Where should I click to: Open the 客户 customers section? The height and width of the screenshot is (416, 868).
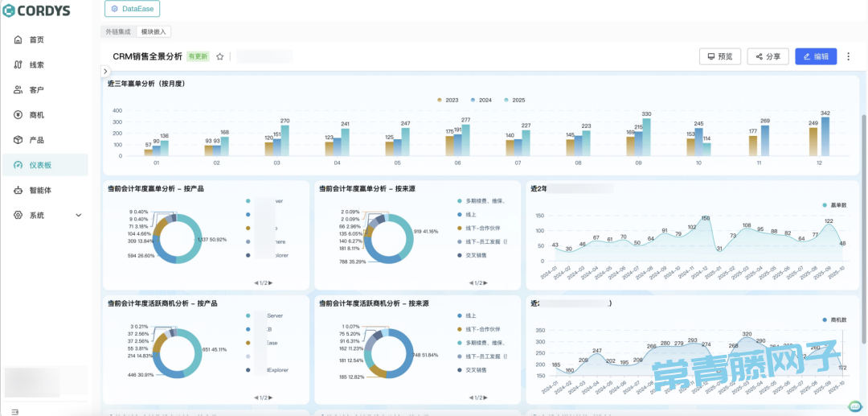pos(36,89)
